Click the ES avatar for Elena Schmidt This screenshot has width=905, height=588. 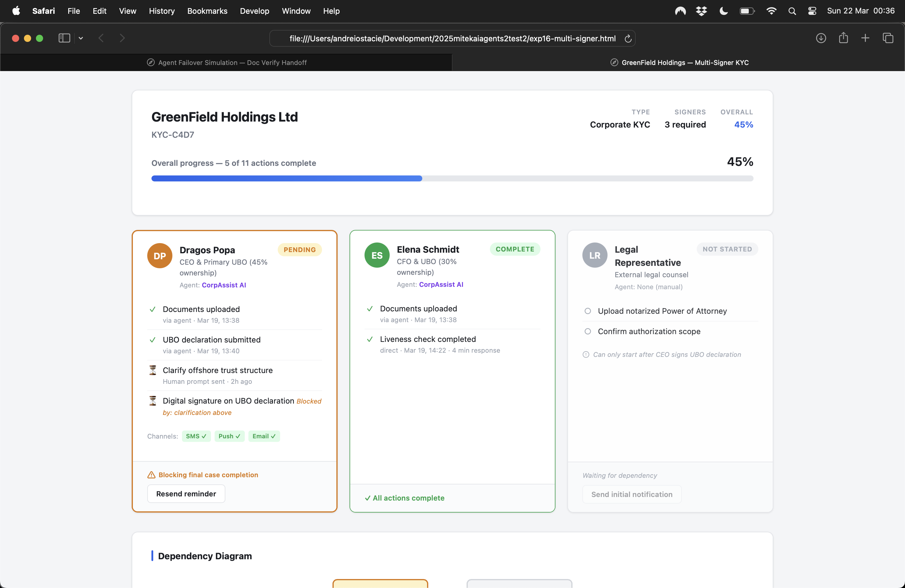(x=376, y=255)
